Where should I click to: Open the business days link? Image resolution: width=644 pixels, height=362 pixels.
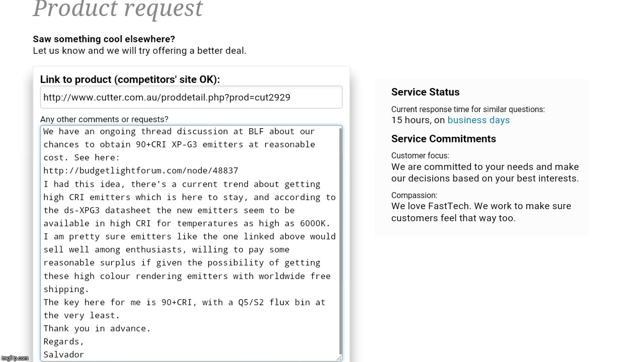(478, 120)
